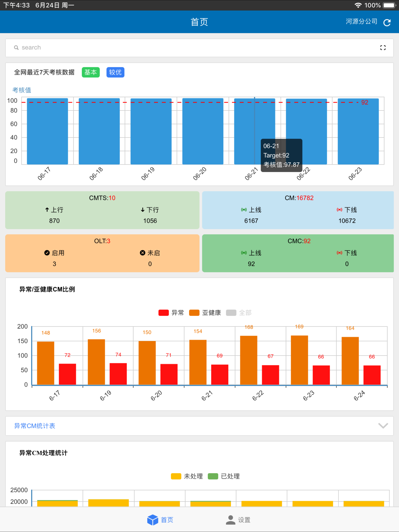
Task: Toggle the 异常 legend series
Action: 171,313
